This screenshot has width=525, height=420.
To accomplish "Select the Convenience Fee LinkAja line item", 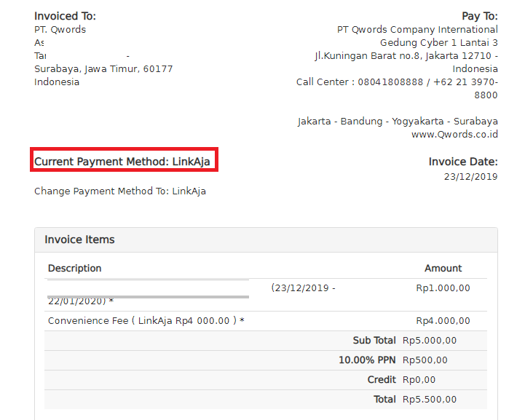I will pos(146,321).
